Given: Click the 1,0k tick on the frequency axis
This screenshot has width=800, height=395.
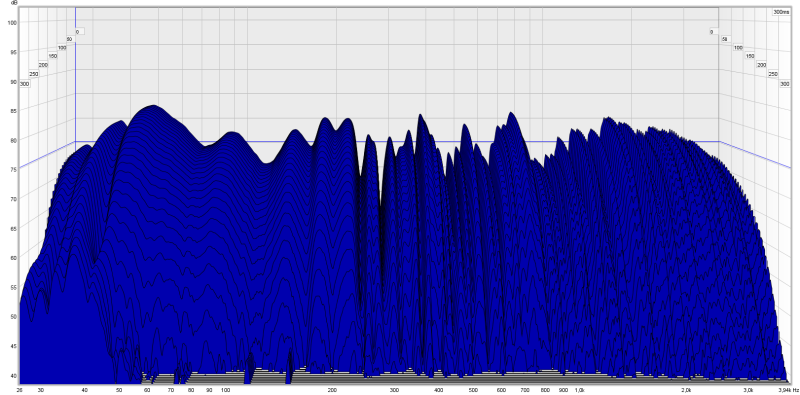Looking at the screenshot, I should [x=580, y=390].
